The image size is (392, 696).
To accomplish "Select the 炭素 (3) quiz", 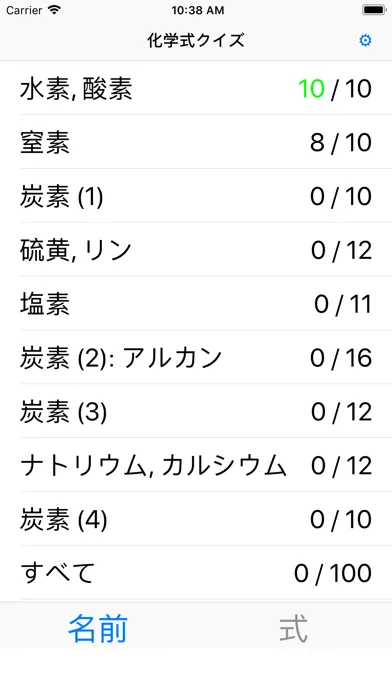I will click(196, 411).
